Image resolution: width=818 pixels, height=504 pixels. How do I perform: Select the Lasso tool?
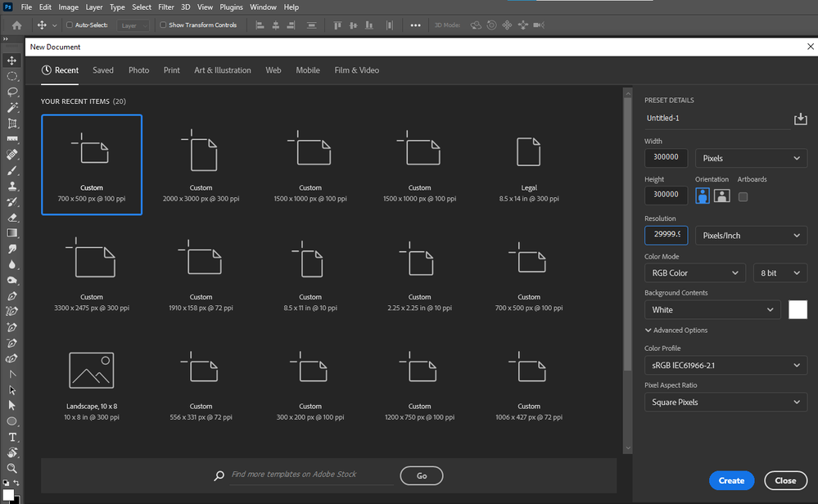(x=12, y=92)
